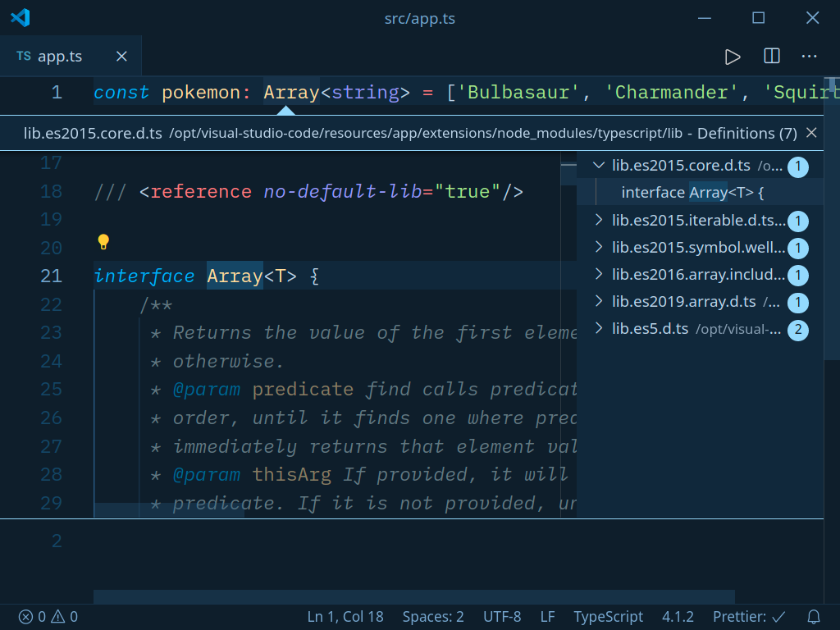Image resolution: width=840 pixels, height=630 pixels.
Task: Click the lightbulb code action icon
Action: pos(103,242)
